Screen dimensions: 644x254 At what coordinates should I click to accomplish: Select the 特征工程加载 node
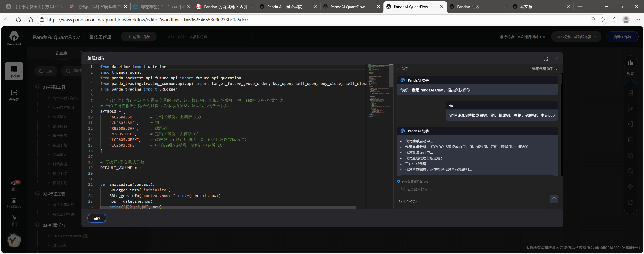pos(63,205)
